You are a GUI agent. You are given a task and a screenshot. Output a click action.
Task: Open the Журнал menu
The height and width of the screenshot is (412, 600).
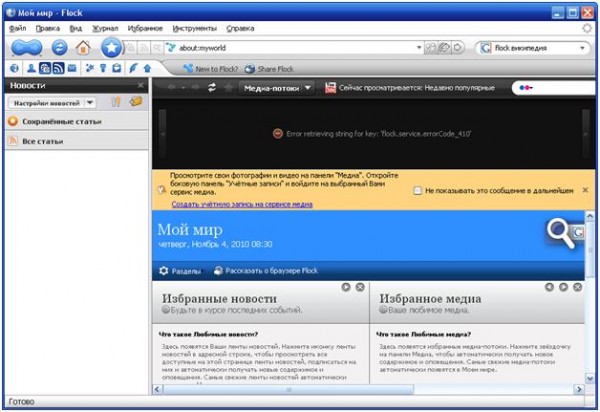point(105,28)
